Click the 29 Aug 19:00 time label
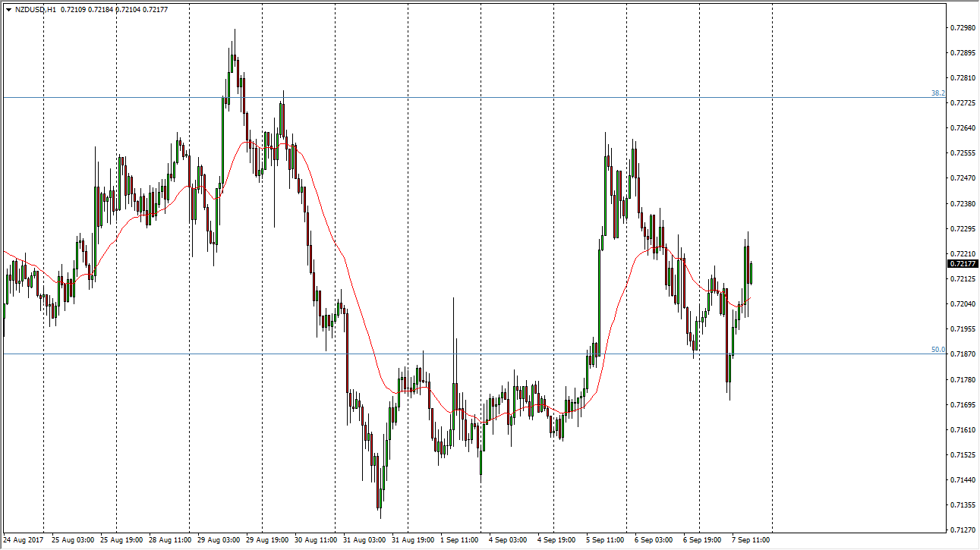Image resolution: width=980 pixels, height=550 pixels. pos(266,540)
